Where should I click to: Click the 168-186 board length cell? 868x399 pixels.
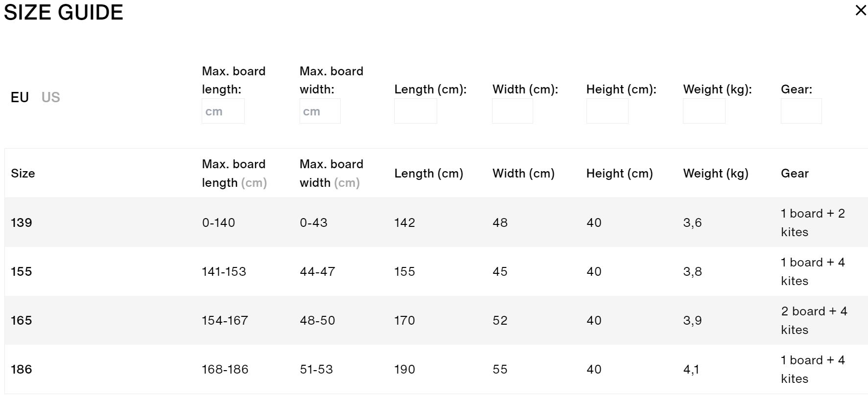click(225, 369)
